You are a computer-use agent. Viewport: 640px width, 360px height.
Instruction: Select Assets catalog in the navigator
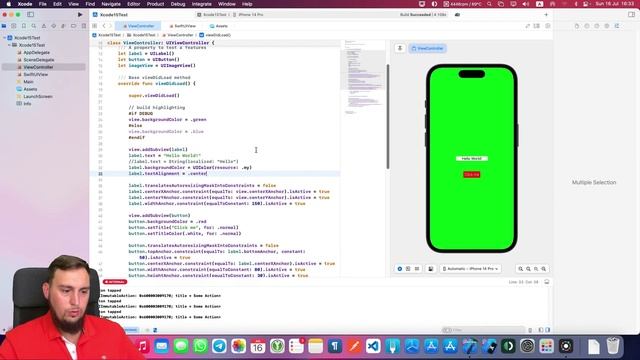point(30,89)
